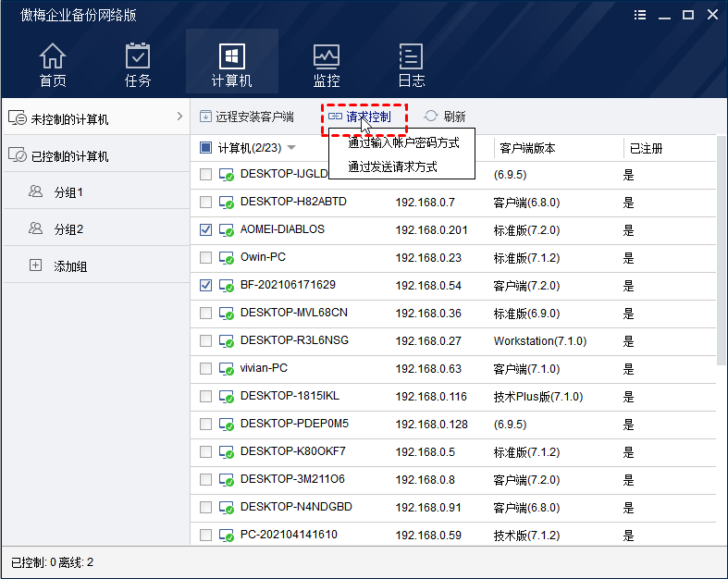Check the Owin-PC checkbox
This screenshot has height=579, width=728.
(205, 257)
